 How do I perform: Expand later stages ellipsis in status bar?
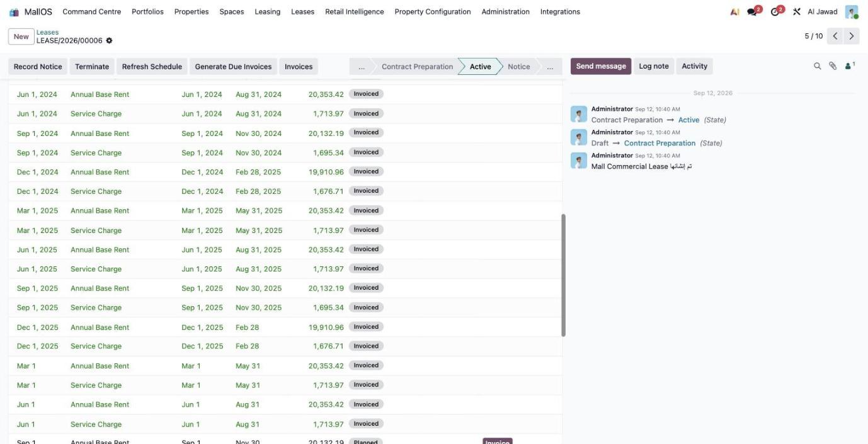550,67
